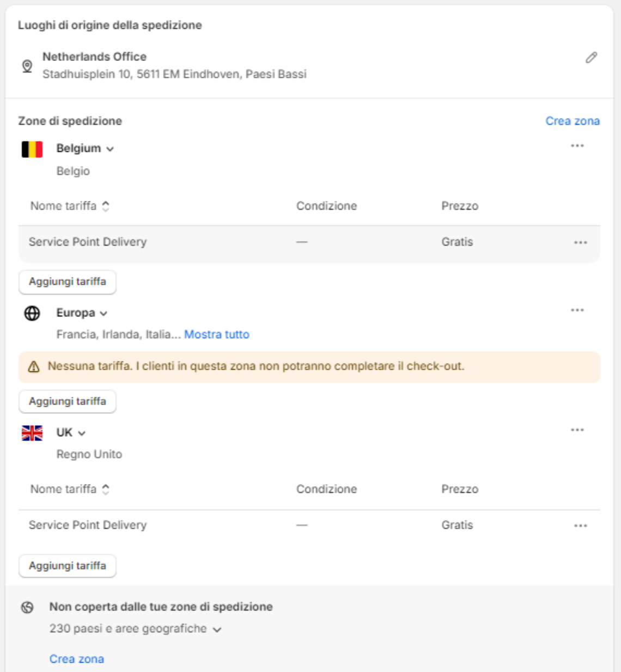Viewport: 621px width, 672px height.
Task: Click Aggiungi tariffa under the Belgium zone
Action: 68,282
